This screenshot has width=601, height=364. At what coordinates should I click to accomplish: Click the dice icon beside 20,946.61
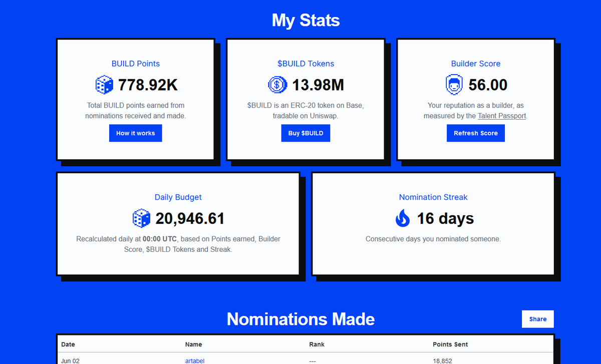(x=141, y=218)
